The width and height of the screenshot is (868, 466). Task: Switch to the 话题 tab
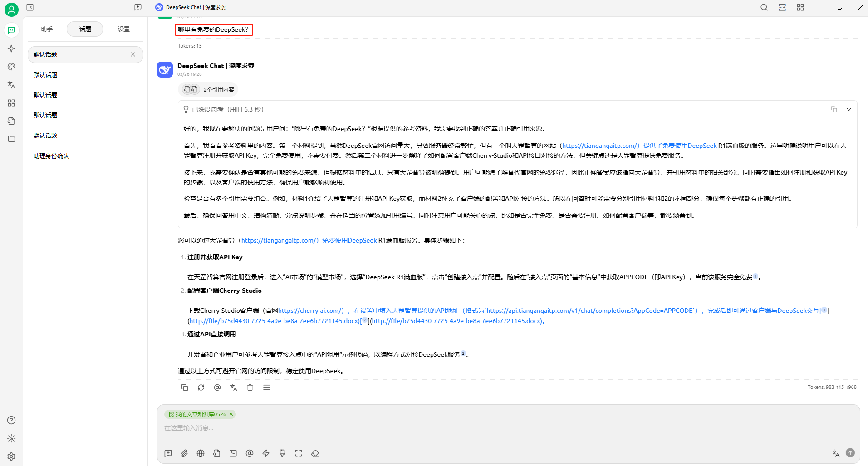tap(85, 29)
